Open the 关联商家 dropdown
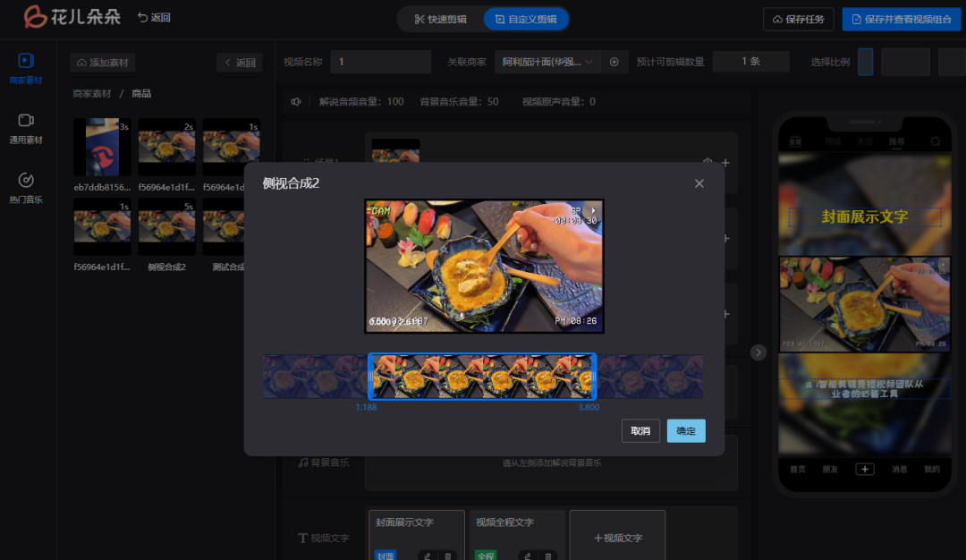Viewport: 966px width, 560px height. pos(547,62)
